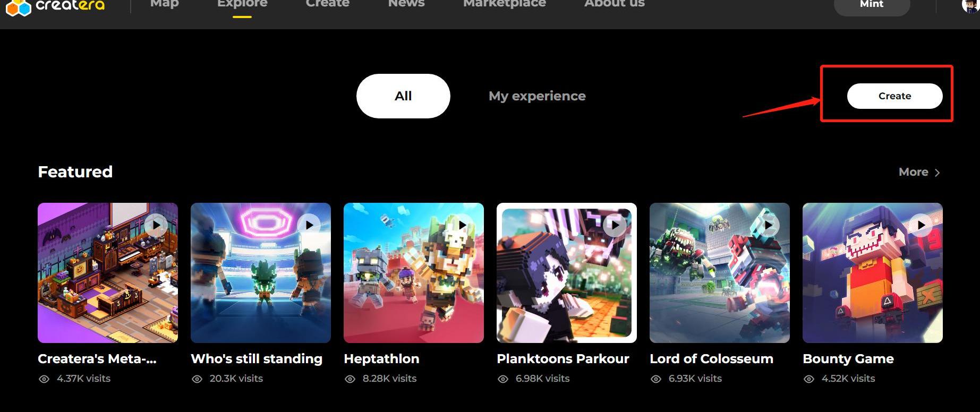
Task: Play the Createra's Meta preview video
Action: [156, 225]
